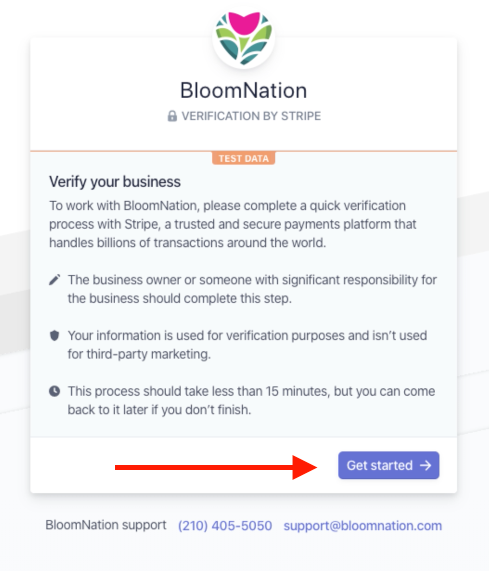Click the clock icon beside 15 minutes note
Viewport: 489px width, 571px height.
coord(55,391)
